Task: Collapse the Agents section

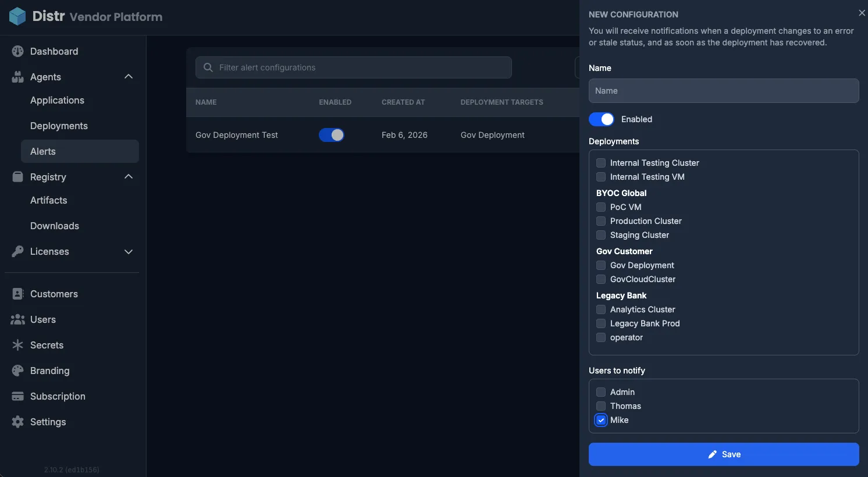Action: pyautogui.click(x=128, y=76)
